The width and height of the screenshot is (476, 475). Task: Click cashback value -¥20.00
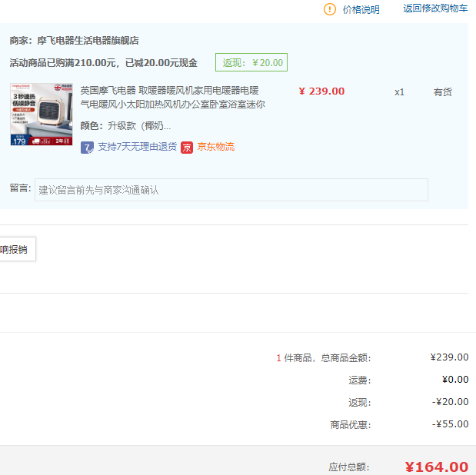click(450, 402)
